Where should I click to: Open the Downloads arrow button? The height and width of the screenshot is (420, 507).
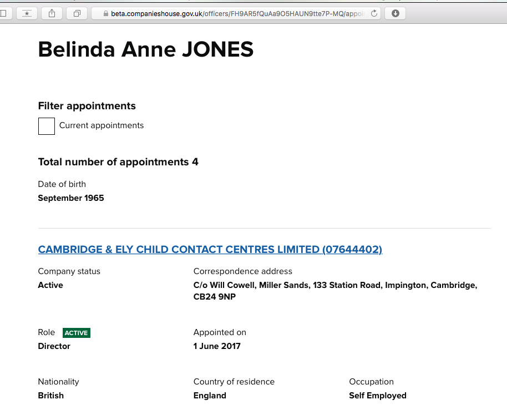(395, 13)
